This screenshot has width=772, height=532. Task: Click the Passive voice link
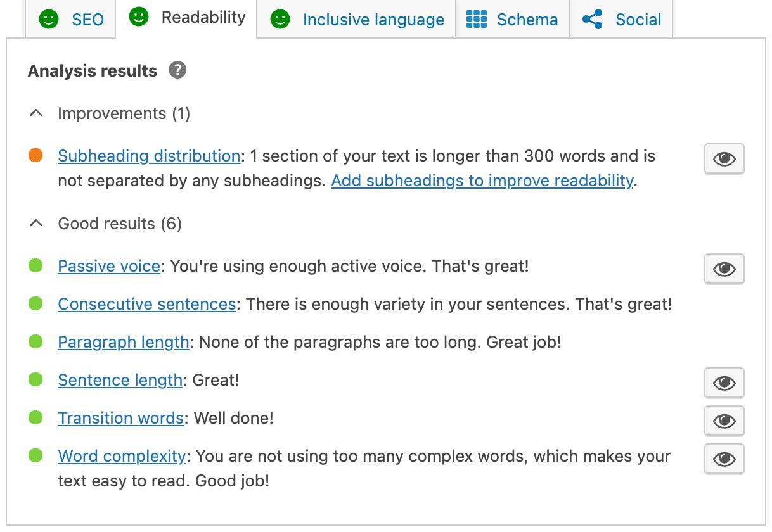pyautogui.click(x=108, y=266)
